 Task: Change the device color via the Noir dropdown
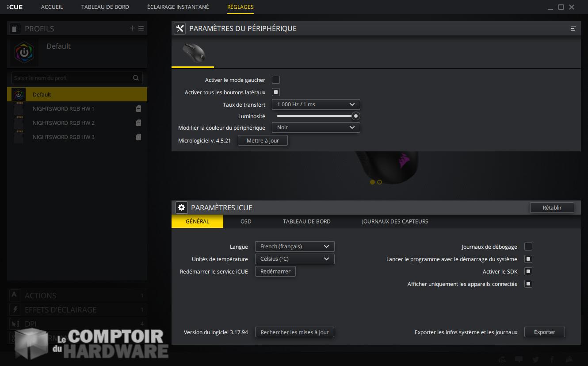pyautogui.click(x=316, y=127)
